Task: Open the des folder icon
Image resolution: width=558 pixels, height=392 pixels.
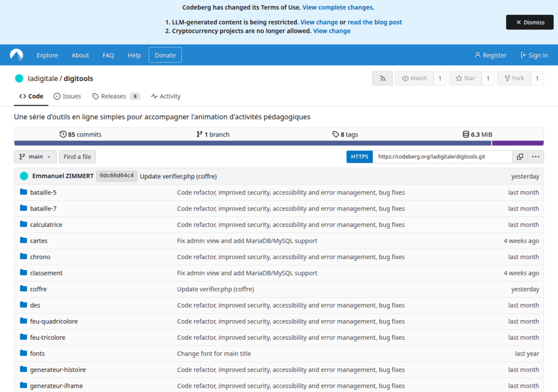Action: pyautogui.click(x=23, y=305)
